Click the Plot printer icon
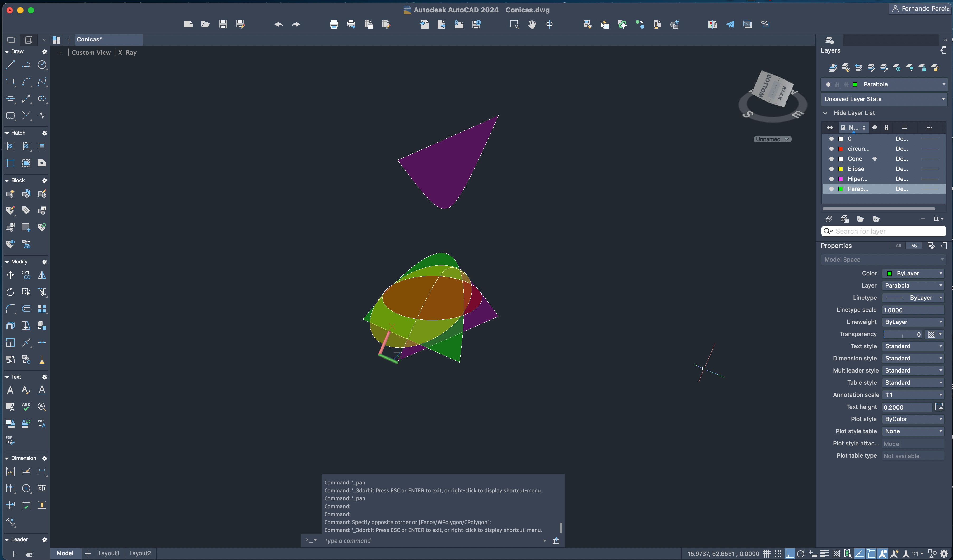Screen dimensions: 953x560 click(x=334, y=24)
